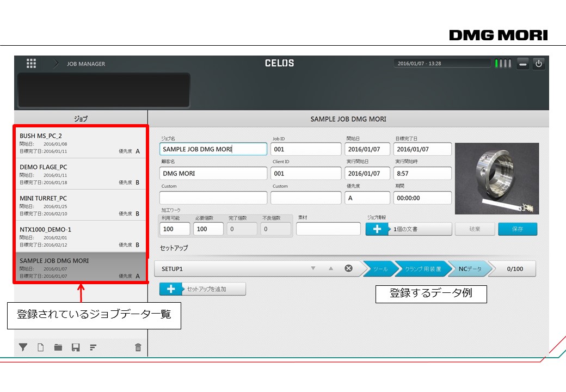The height and width of the screenshot is (392, 566).
Task: Select SAMPLE JOB DMG MORI in list
Action: [81, 267]
